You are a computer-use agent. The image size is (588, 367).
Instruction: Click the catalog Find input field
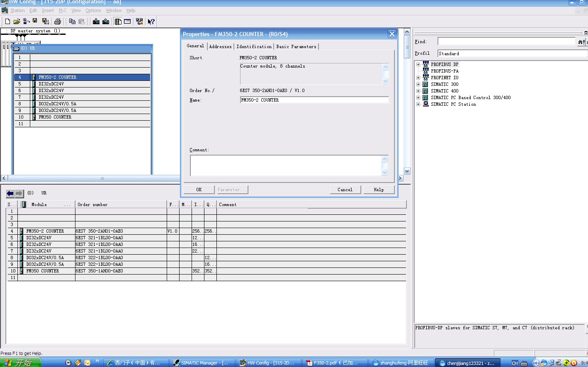[x=507, y=41]
